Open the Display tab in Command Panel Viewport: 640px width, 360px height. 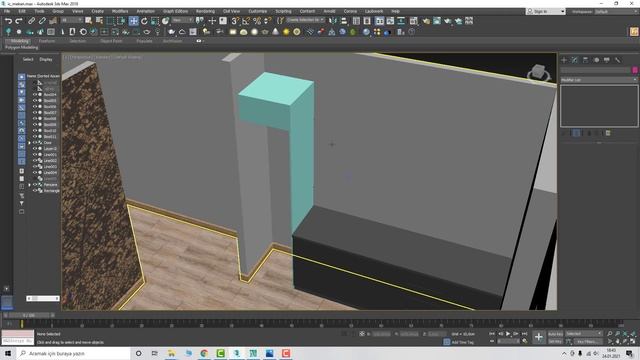607,60
